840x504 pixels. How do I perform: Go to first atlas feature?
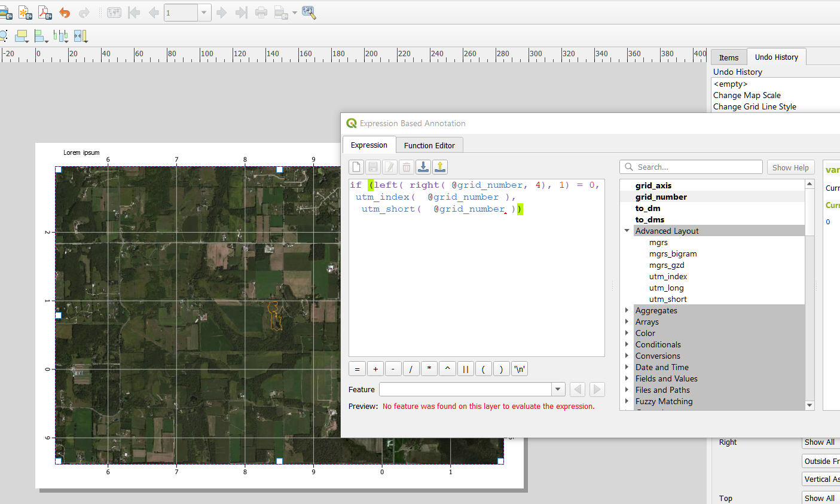(x=134, y=13)
